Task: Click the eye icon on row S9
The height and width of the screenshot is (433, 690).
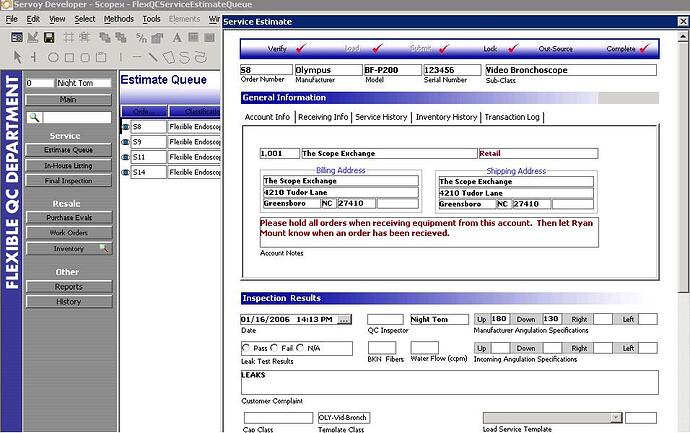Action: tap(125, 142)
